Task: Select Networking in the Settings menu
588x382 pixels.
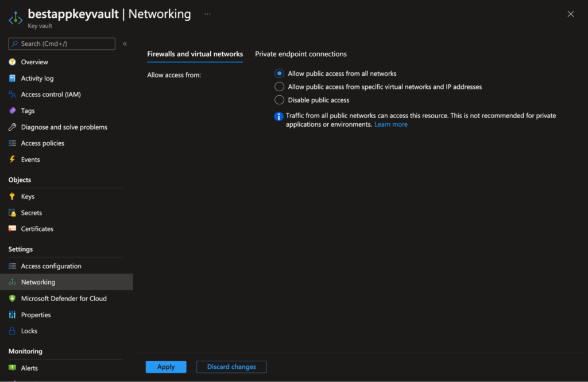Action: click(x=67, y=282)
